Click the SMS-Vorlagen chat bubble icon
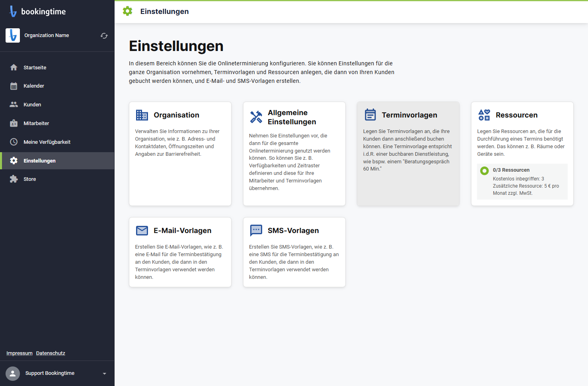The width and height of the screenshot is (588, 386). click(x=256, y=231)
